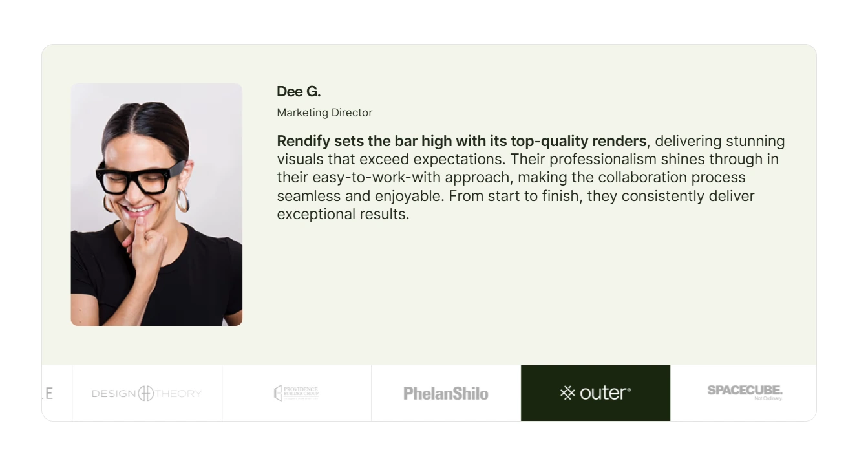Click the Design Theory circular monogram icon

(x=146, y=393)
